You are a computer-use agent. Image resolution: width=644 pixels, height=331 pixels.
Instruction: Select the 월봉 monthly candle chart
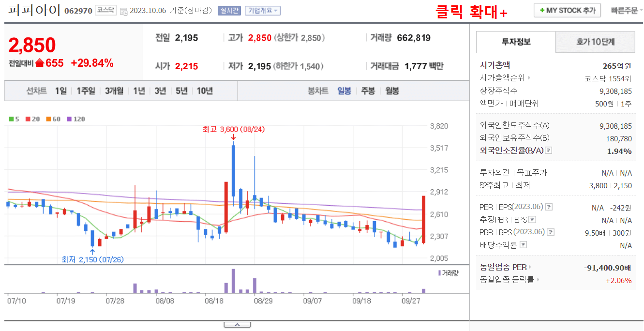392,91
